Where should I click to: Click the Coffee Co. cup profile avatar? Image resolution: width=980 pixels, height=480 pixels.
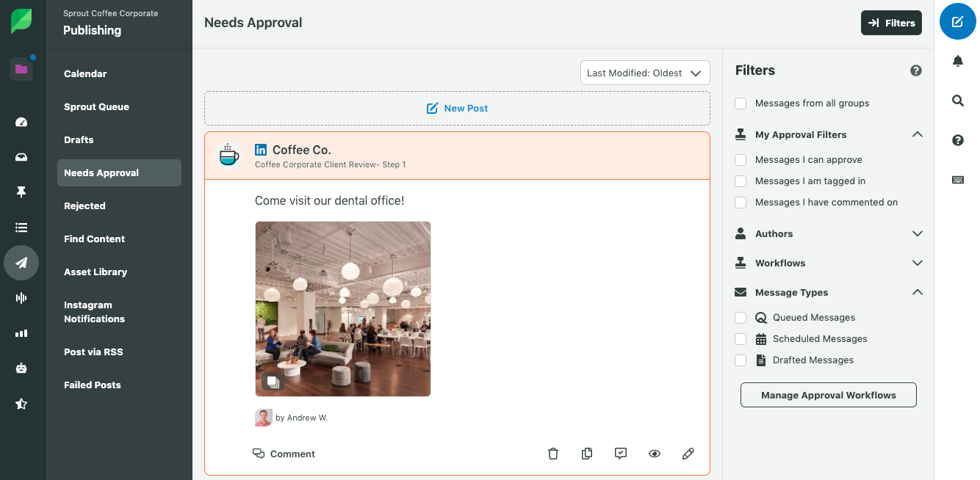230,155
